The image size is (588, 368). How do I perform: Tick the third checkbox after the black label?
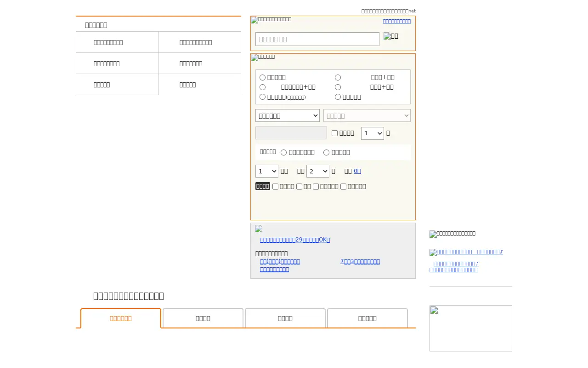click(316, 186)
